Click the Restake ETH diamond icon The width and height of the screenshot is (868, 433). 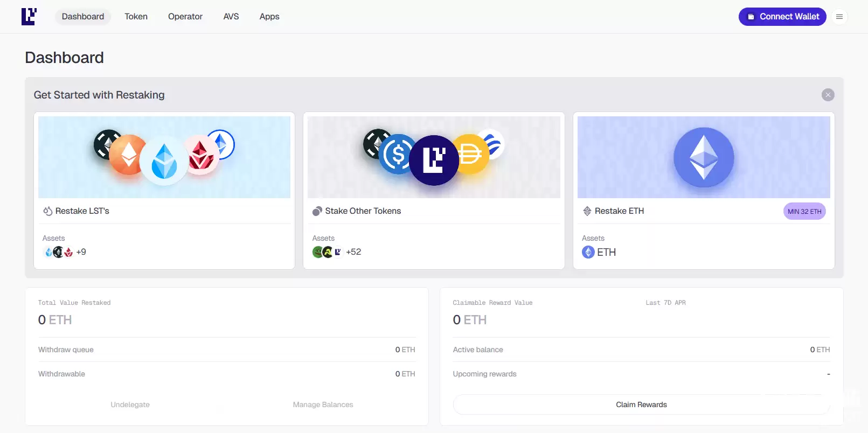tap(587, 211)
